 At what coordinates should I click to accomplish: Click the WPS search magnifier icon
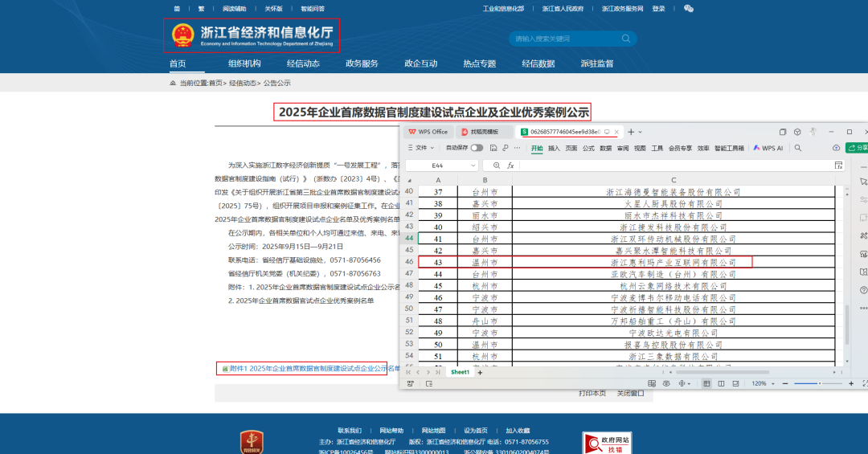click(798, 148)
